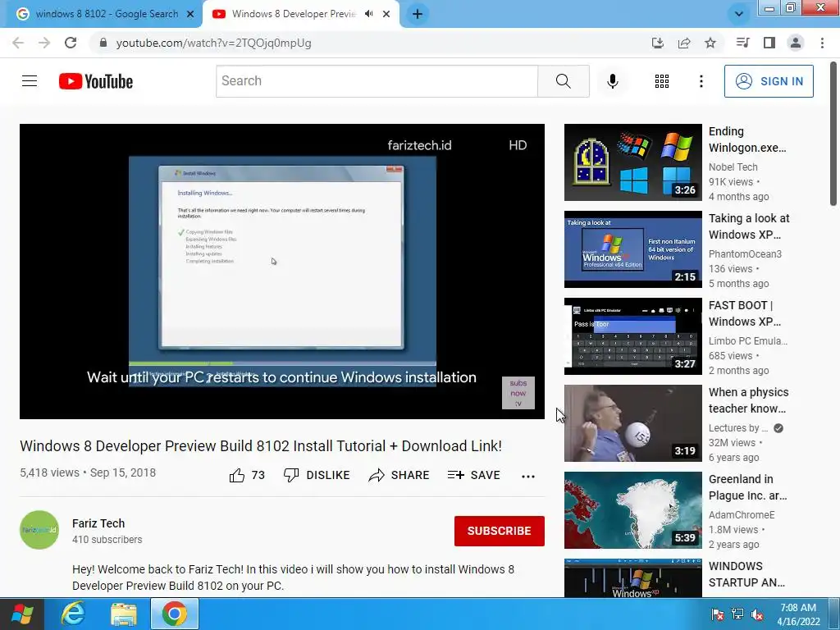
Task: Click the SIGN IN button
Action: 769,81
